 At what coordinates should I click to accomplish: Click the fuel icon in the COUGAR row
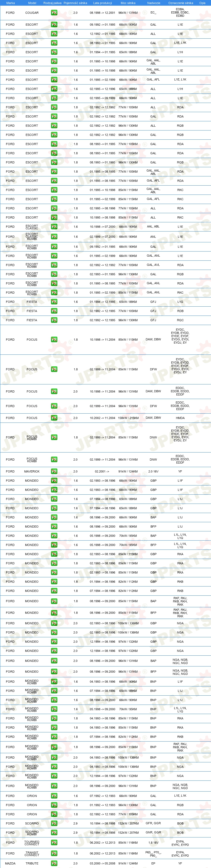(x=54, y=13)
